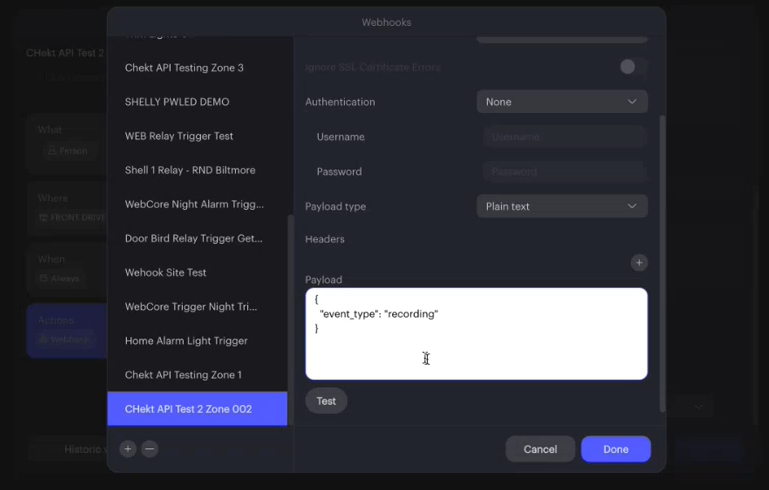769x490 pixels.
Task: Click inside the Payload text area
Action: (476, 334)
